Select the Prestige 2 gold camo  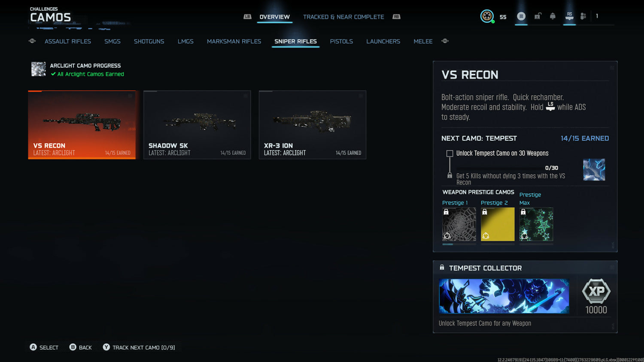(497, 224)
